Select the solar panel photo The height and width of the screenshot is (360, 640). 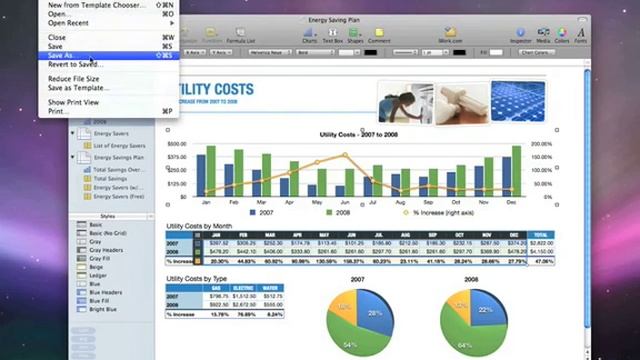[518, 101]
